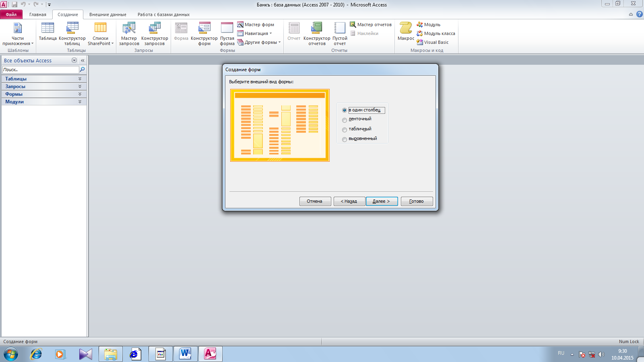Open the Visual Basic editor
The image size is (644, 362).
(433, 42)
